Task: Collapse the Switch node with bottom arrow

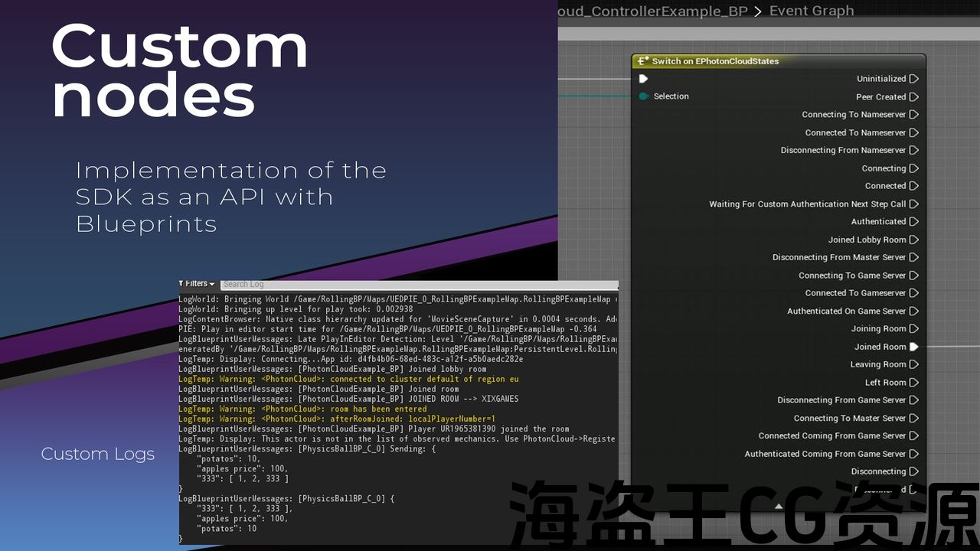Action: (779, 506)
